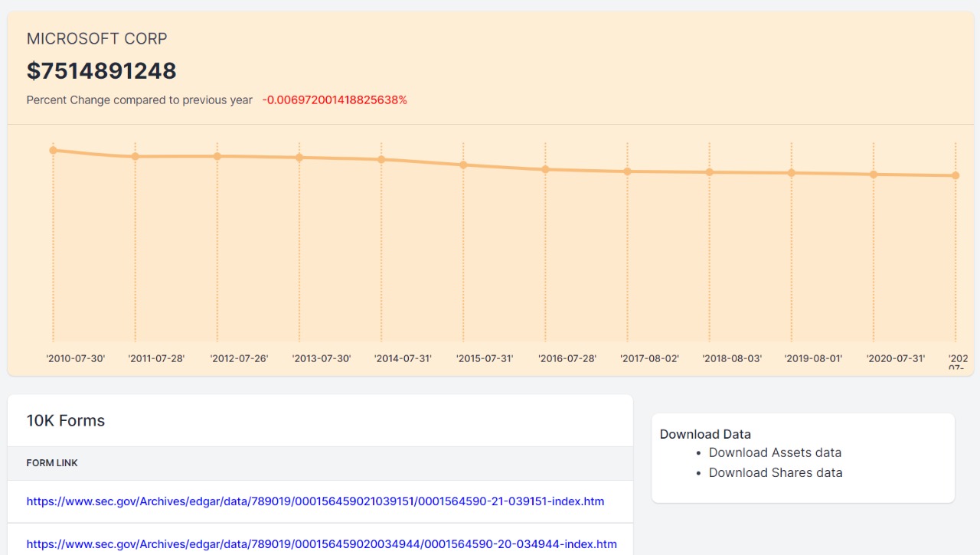
Task: Click the 10K Forms heading
Action: 66,421
